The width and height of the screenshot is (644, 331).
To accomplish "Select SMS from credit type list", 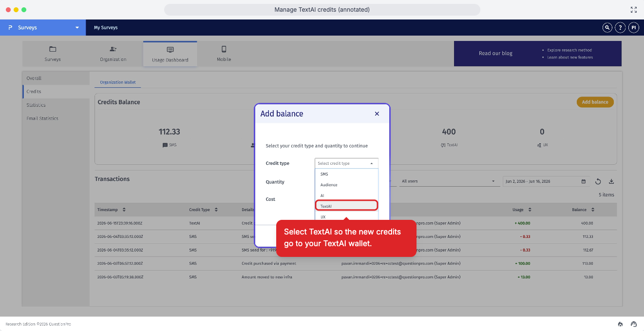I will point(346,174).
